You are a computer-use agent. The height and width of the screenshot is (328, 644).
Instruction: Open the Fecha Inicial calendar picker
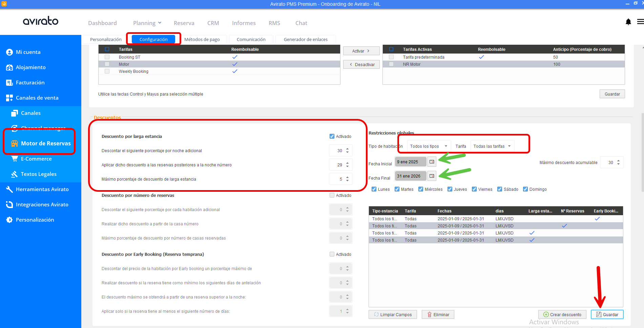point(432,162)
